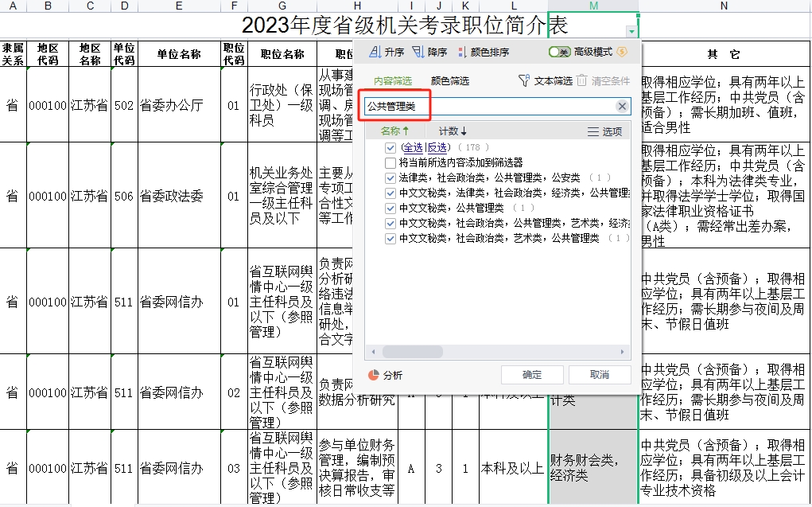Click the lightning badge beside 高级模式
Viewport: 812px width, 507px height.
(622, 52)
